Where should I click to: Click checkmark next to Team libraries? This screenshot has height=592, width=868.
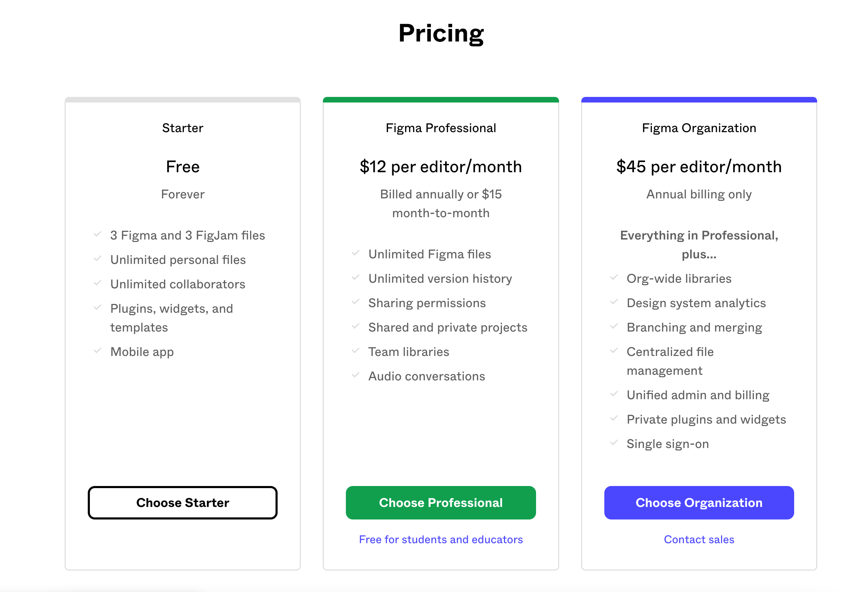click(x=356, y=351)
